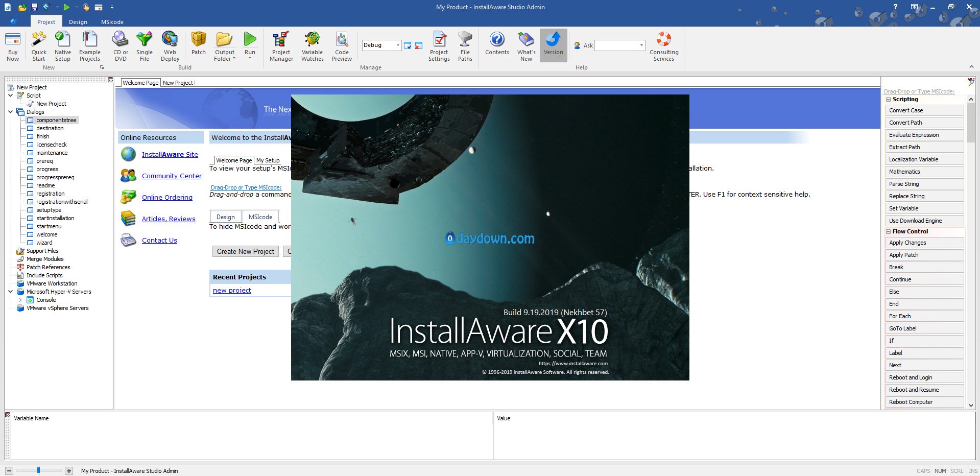This screenshot has height=476, width=980.
Task: Open the Articles, Reviews link
Action: 169,219
